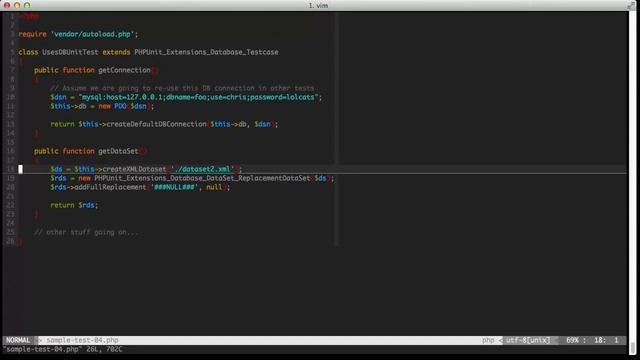Click the null keyword on line 20
This screenshot has width=640, height=360.
(x=214, y=187)
